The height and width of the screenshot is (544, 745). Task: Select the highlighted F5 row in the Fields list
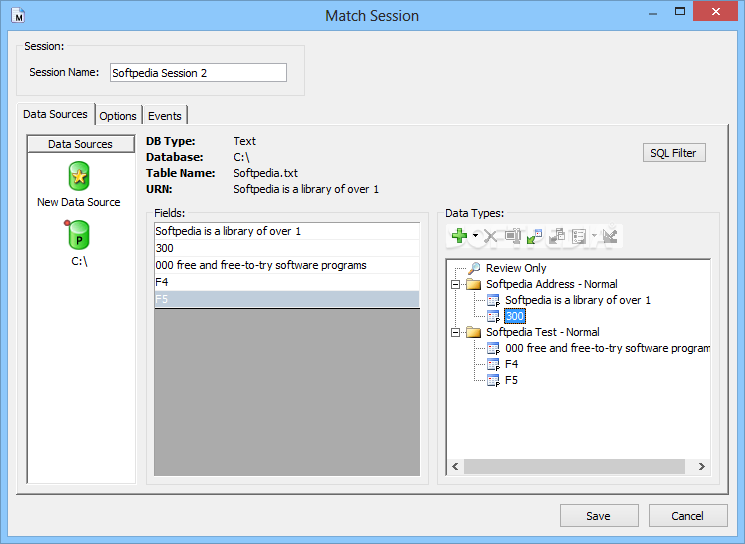tap(287, 299)
